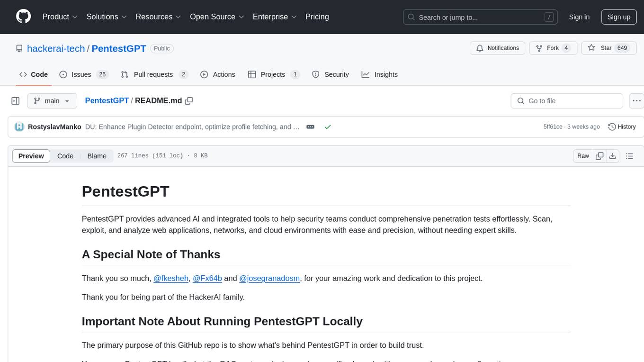This screenshot has height=362, width=644.
Task: Open the hackerai-tech owner page
Action: (x=56, y=48)
